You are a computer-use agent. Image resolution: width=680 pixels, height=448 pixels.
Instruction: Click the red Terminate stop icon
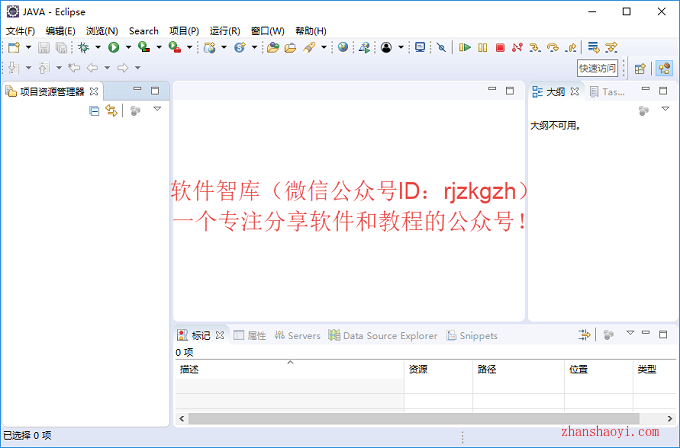500,47
